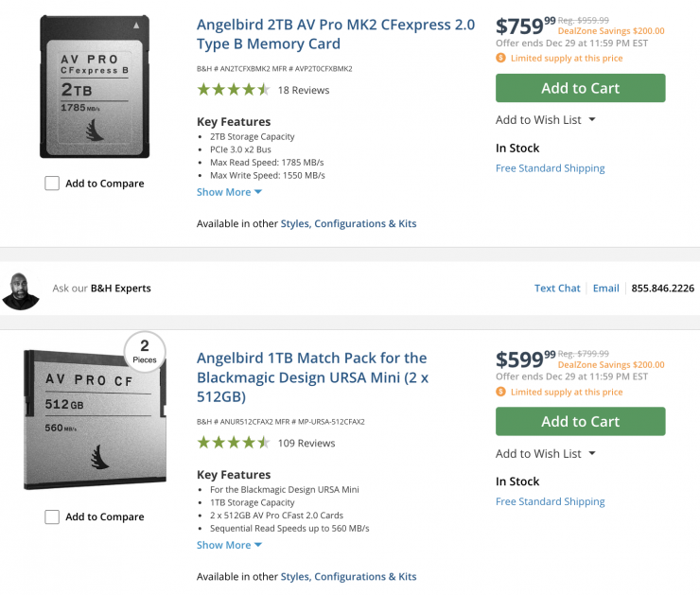Add the Angelbird 2TB card to cart
Screen dimensions: 700x595
[580, 88]
